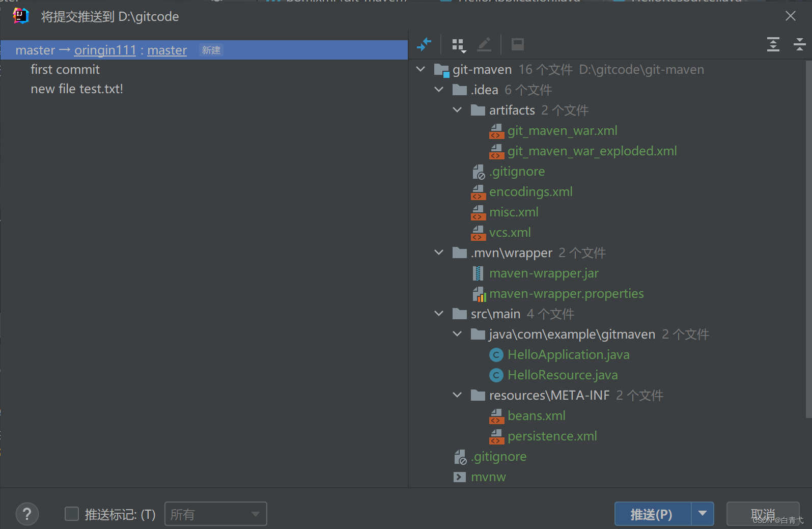This screenshot has height=529, width=812.
Task: Click the HelloApplication.java class icon
Action: pos(496,355)
